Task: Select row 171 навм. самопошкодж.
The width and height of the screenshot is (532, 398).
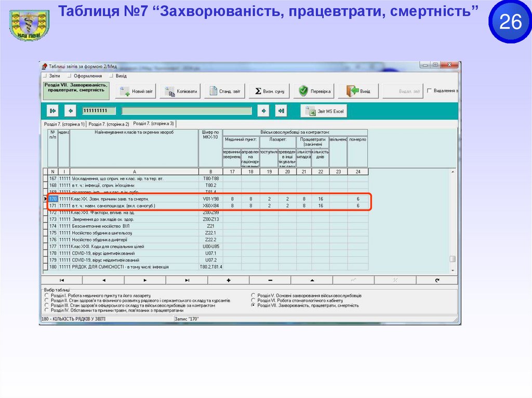Action: coord(206,206)
